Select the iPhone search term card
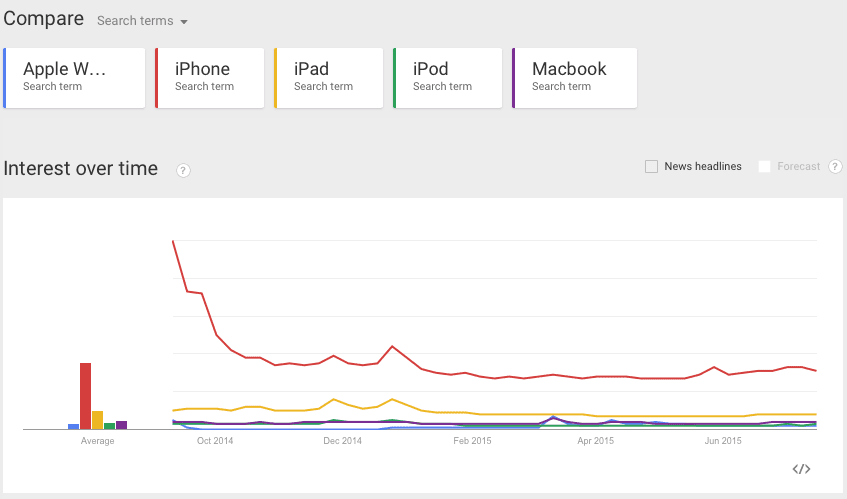 210,77
